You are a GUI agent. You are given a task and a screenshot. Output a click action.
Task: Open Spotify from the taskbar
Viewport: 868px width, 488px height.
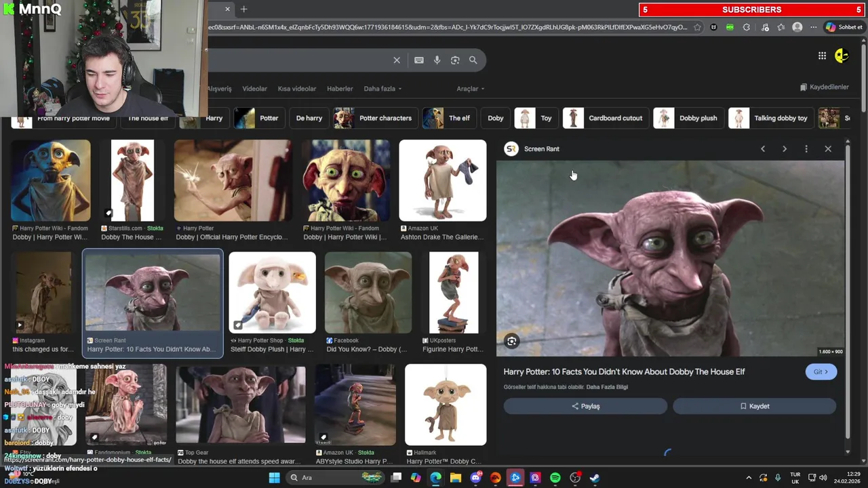(555, 478)
